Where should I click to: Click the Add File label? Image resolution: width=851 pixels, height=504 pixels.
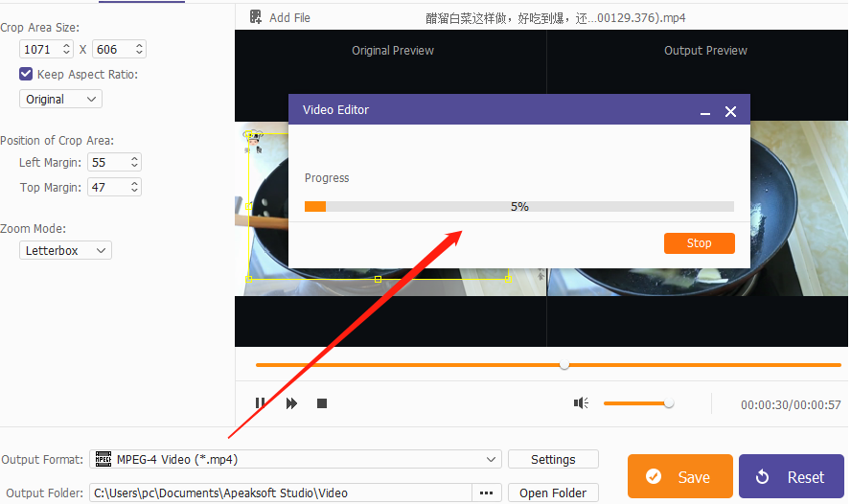coord(289,18)
